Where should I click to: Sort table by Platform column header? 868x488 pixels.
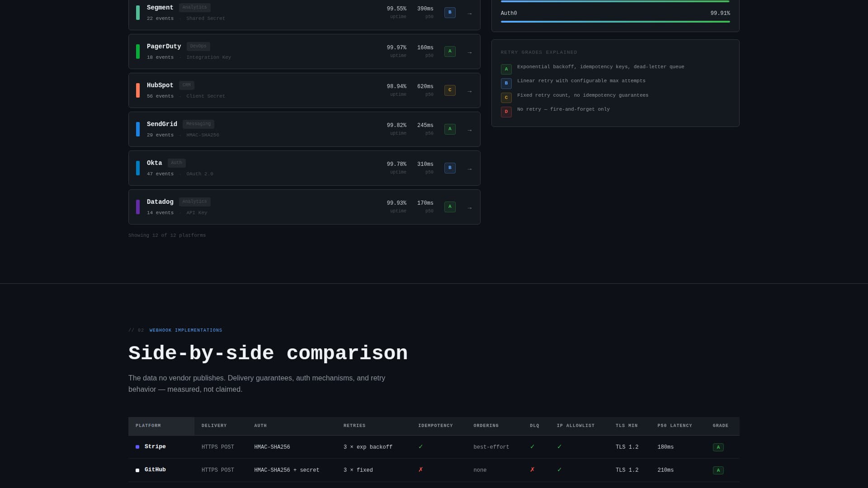[x=148, y=426]
